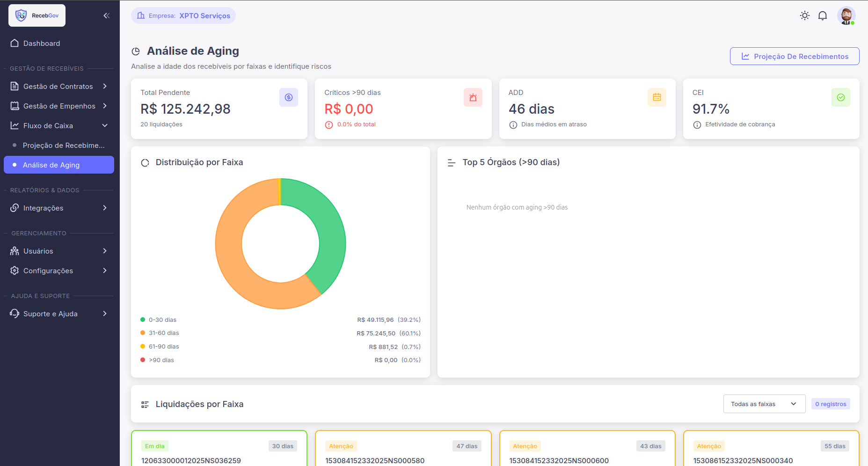868x466 pixels.
Task: Expand Gestão de Contratos submenu
Action: coord(59,86)
